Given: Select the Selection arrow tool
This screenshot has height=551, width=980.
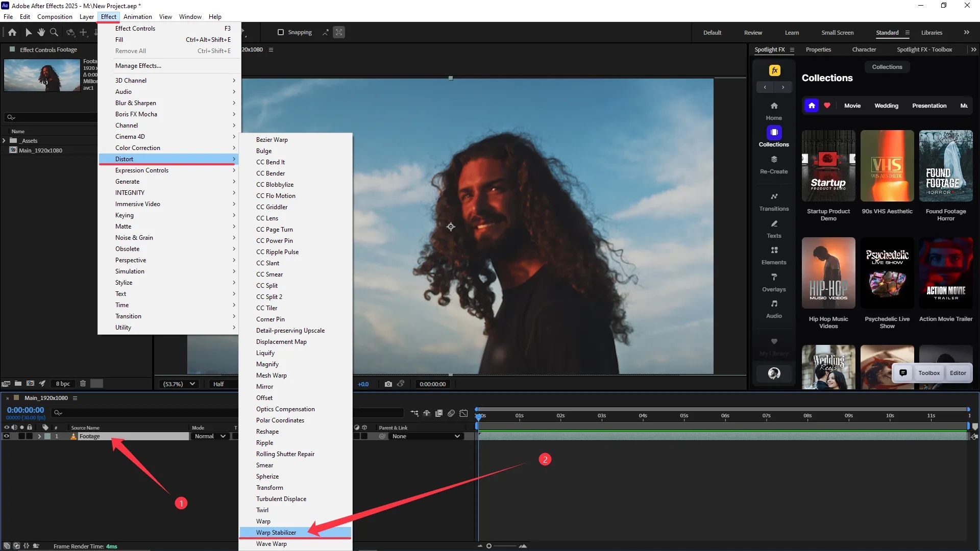Looking at the screenshot, I should 29,32.
